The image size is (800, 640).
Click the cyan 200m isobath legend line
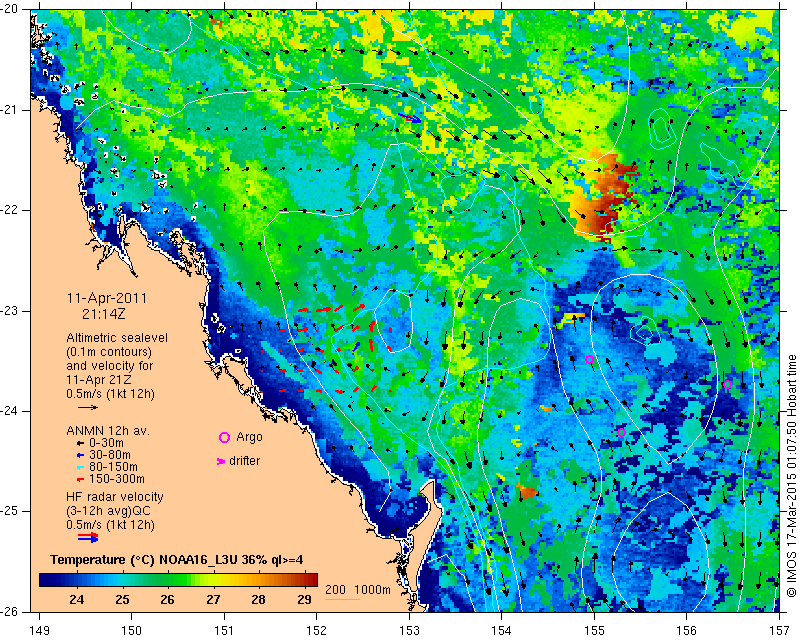click(x=342, y=599)
